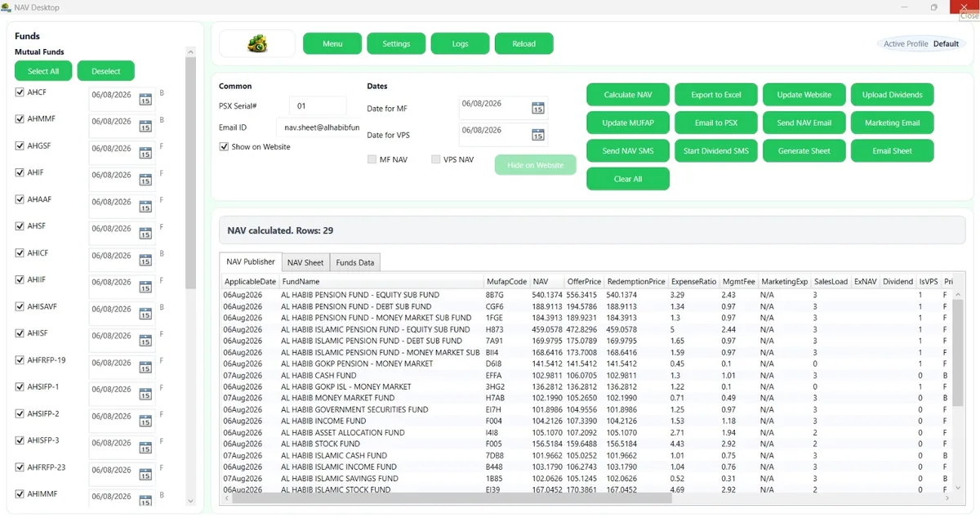Screen dimensions: 980x518
Task: Open calendar picker for AHCF fund date
Action: pyautogui.click(x=145, y=100)
